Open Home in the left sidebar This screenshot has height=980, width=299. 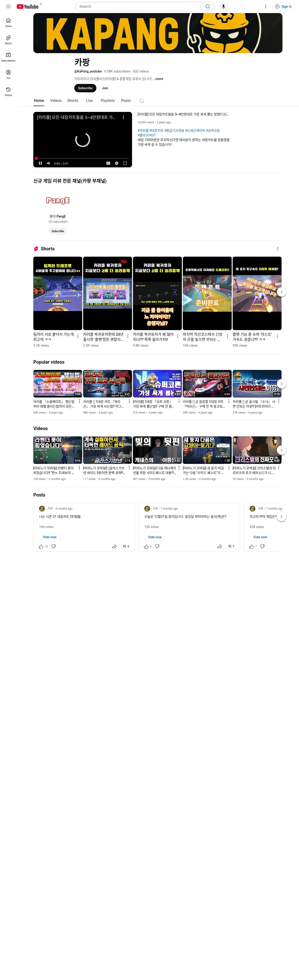(8, 22)
